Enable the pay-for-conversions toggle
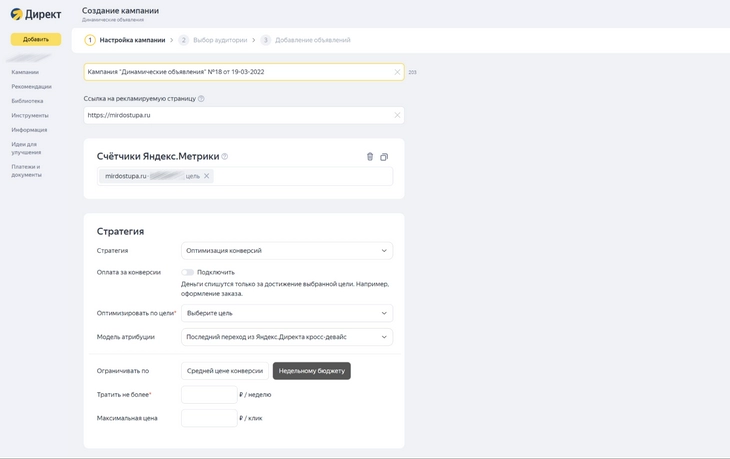 point(187,272)
